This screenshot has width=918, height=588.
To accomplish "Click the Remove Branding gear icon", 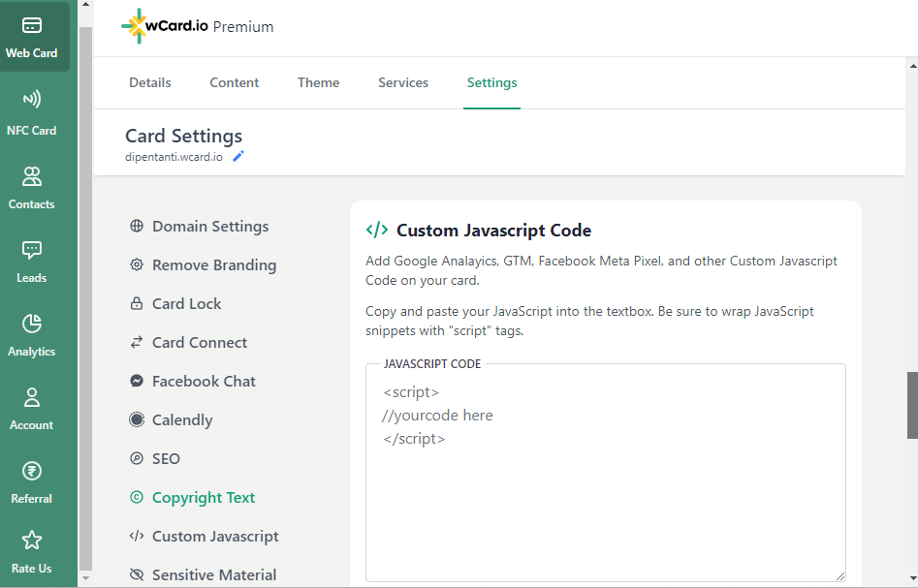I will pyautogui.click(x=137, y=265).
